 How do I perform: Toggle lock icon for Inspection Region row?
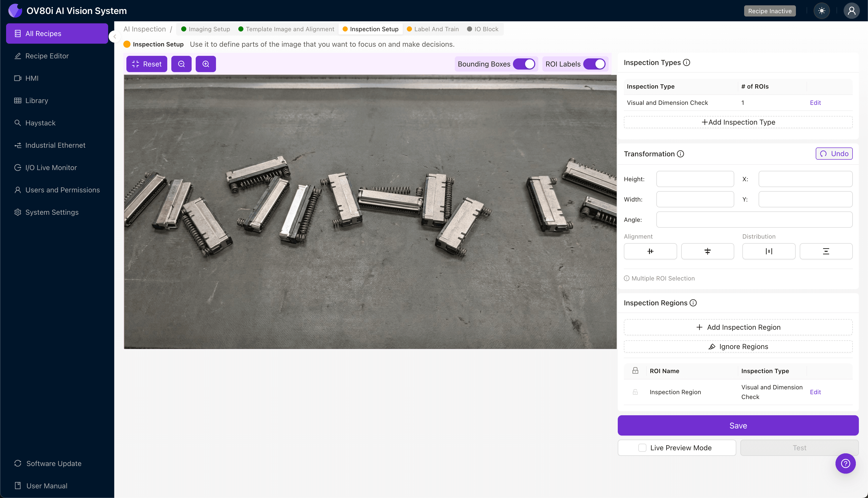(x=635, y=392)
